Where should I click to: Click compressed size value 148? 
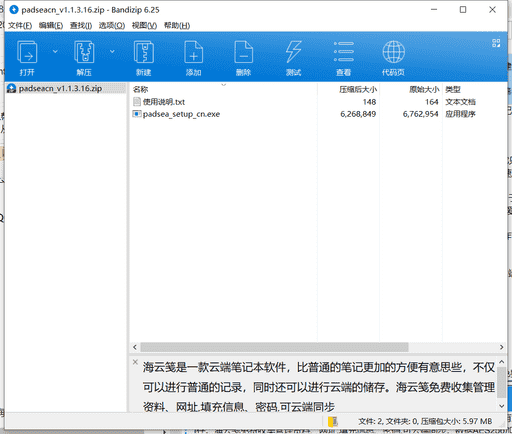[369, 102]
